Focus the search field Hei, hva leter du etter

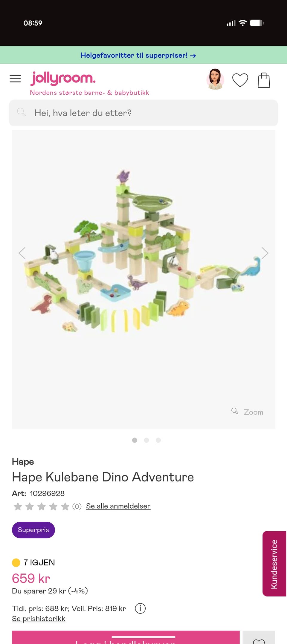coord(143,113)
